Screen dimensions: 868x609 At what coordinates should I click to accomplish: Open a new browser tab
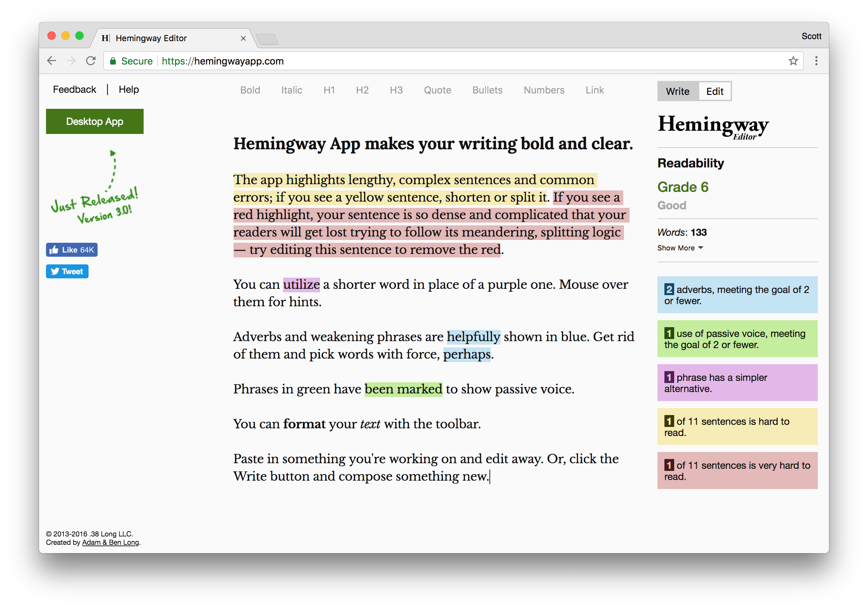267,39
